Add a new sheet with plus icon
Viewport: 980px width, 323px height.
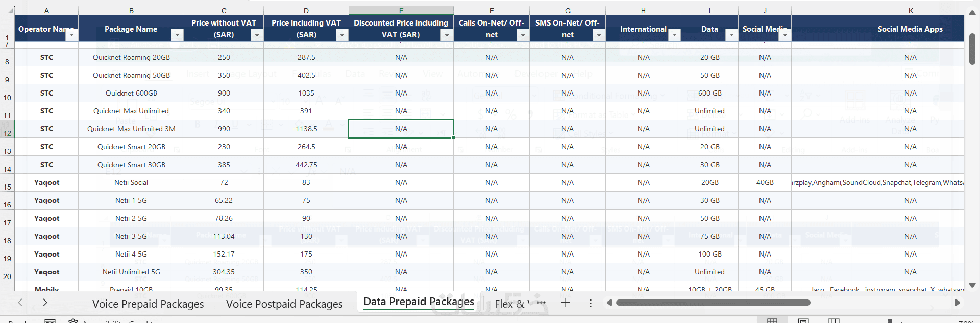566,303
